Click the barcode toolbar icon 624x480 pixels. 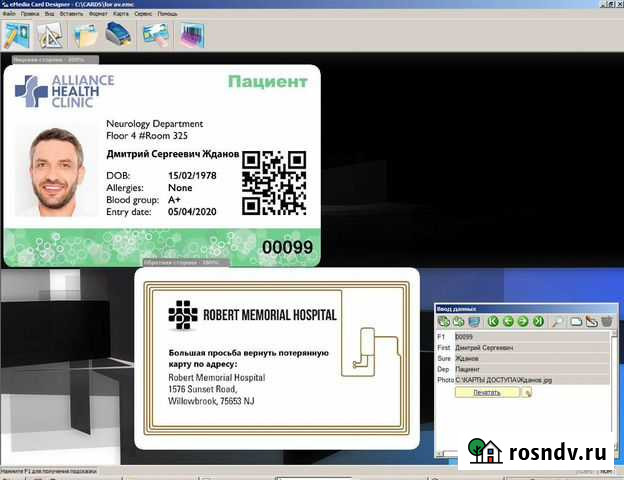tap(189, 36)
